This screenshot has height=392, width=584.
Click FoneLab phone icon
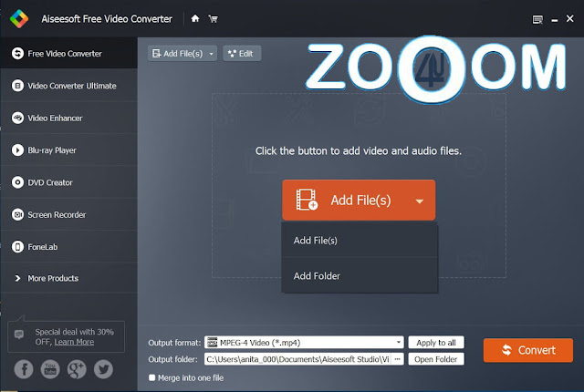(x=17, y=246)
